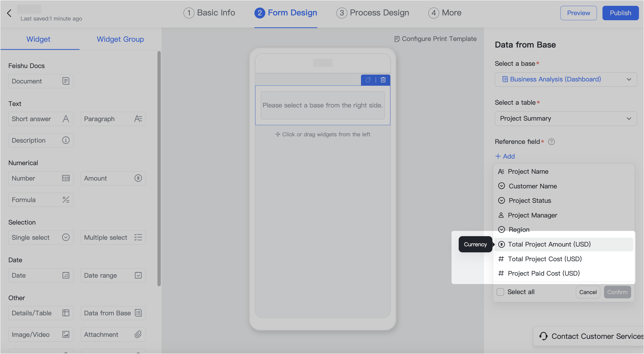Screen dimensions: 644x354
Task: Add the Formula widget
Action: (x=41, y=200)
